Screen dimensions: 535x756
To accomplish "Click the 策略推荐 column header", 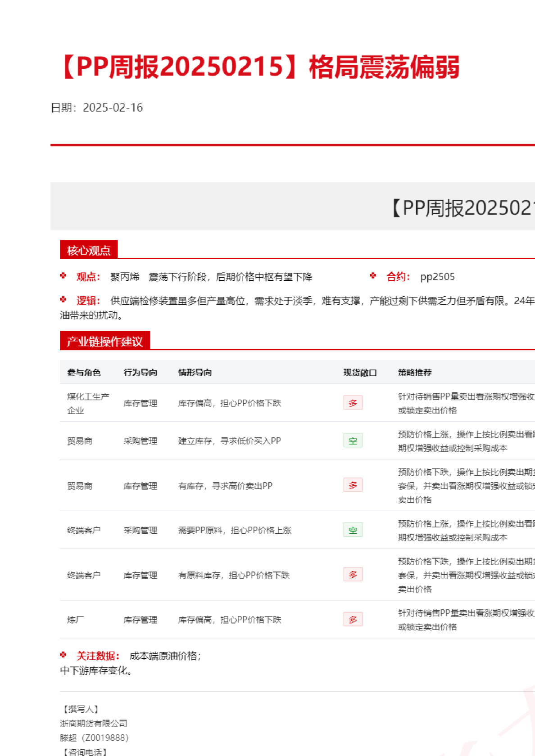I will click(414, 373).
